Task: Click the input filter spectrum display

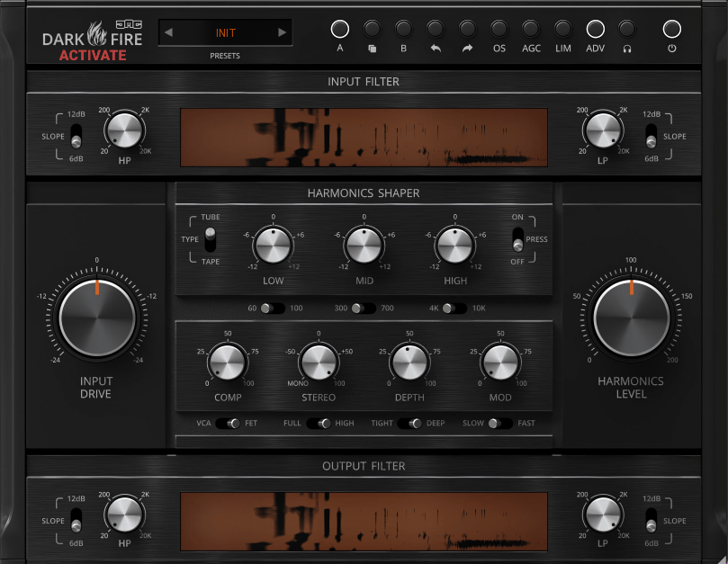Action: coord(364,138)
